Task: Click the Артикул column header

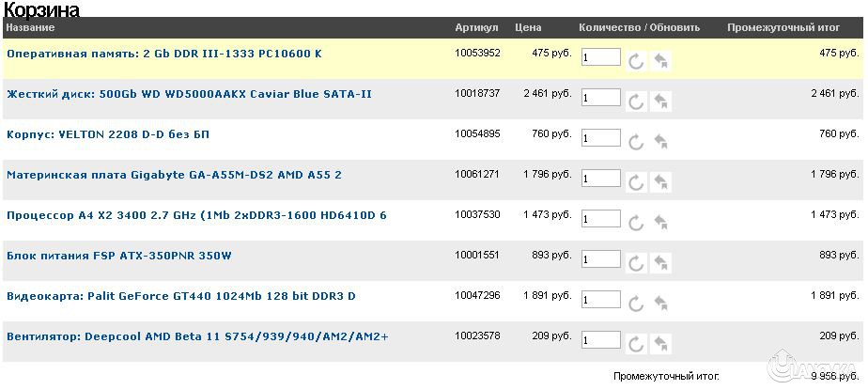Action: [x=476, y=27]
